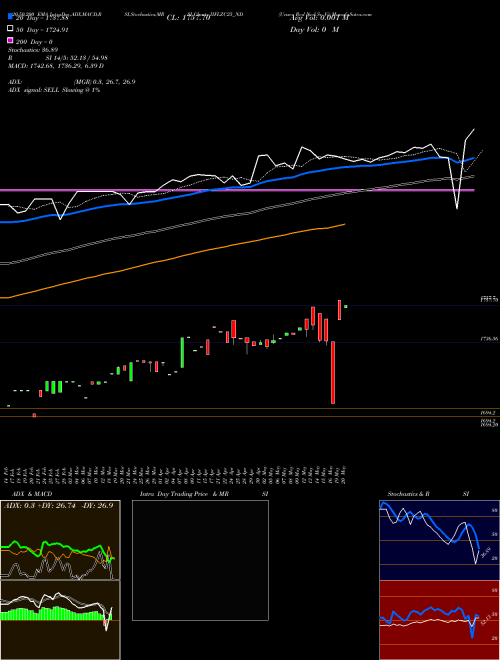Click the large red candlestick with long drop

coord(333,372)
